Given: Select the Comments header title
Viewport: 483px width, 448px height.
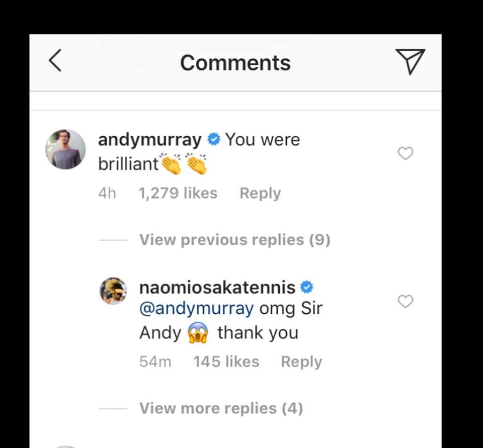Looking at the screenshot, I should coord(237,62).
